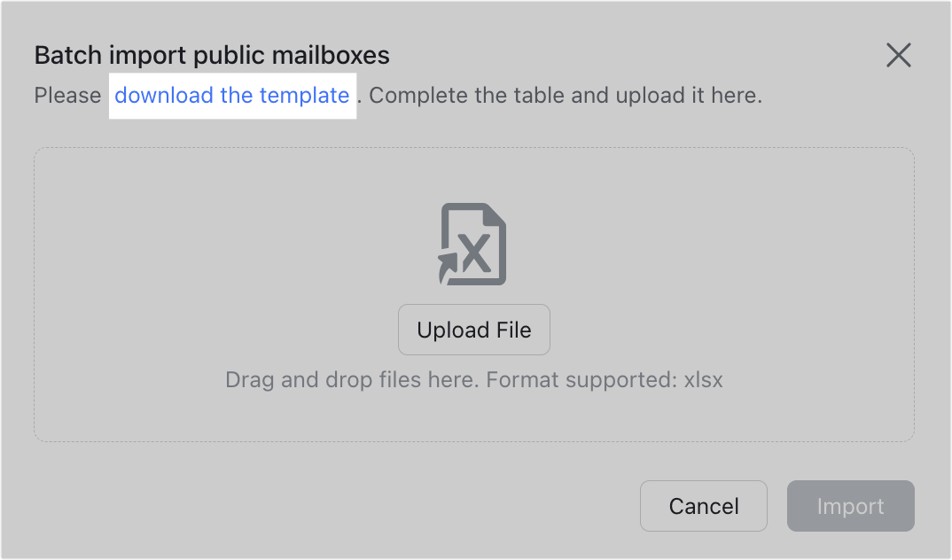
Task: Click the "xlsx" format label
Action: (x=703, y=381)
